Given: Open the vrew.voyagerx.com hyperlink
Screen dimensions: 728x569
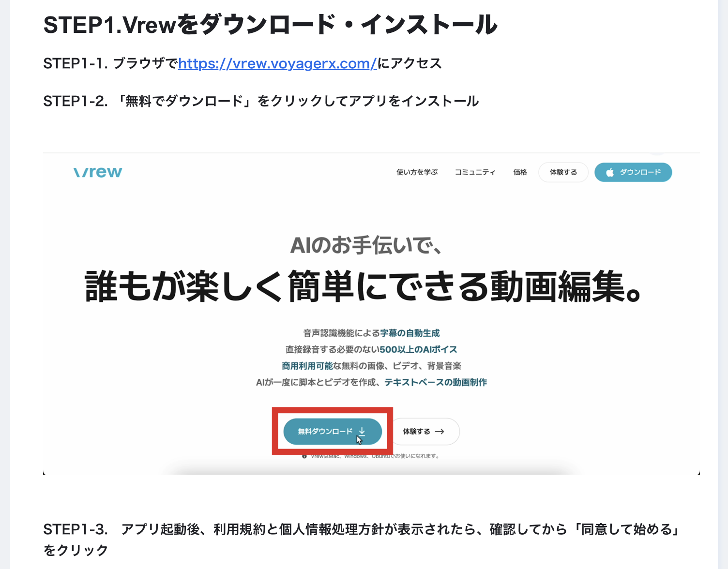Looking at the screenshot, I should tap(277, 63).
